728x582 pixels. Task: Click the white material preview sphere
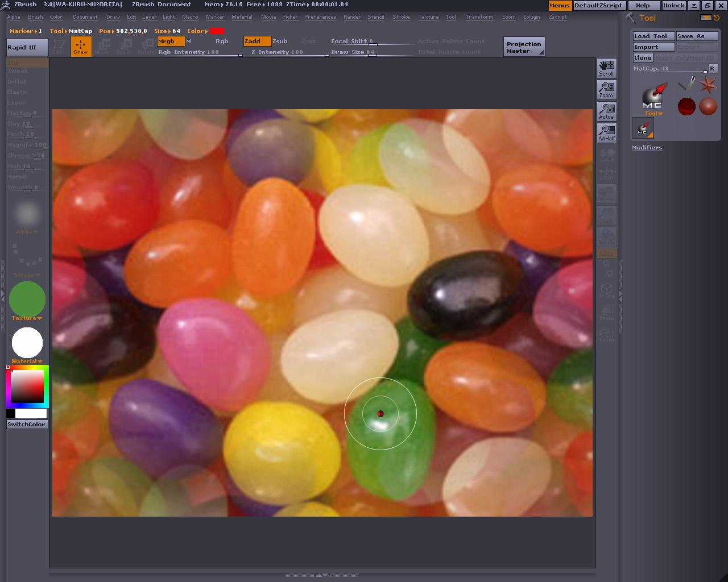tap(27, 343)
